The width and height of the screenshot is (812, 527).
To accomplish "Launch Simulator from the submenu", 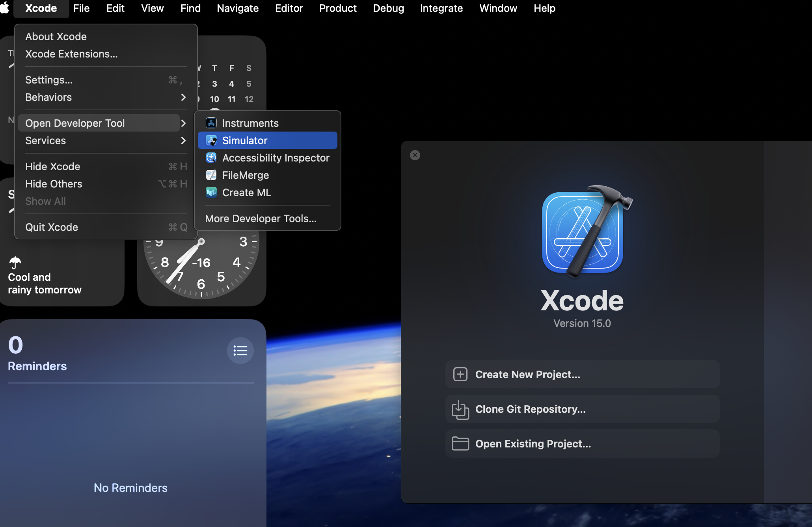I will [268, 140].
